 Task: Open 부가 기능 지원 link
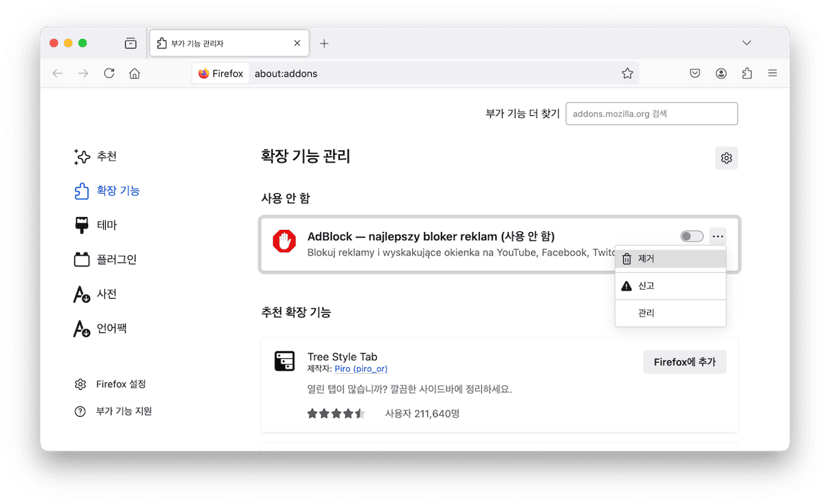(113, 411)
